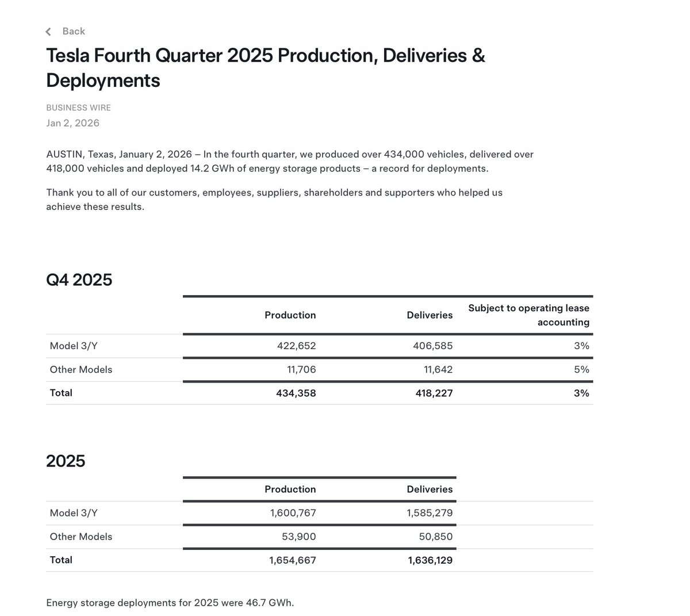
Task: Click the 2025 annual section heading
Action: [x=66, y=461]
